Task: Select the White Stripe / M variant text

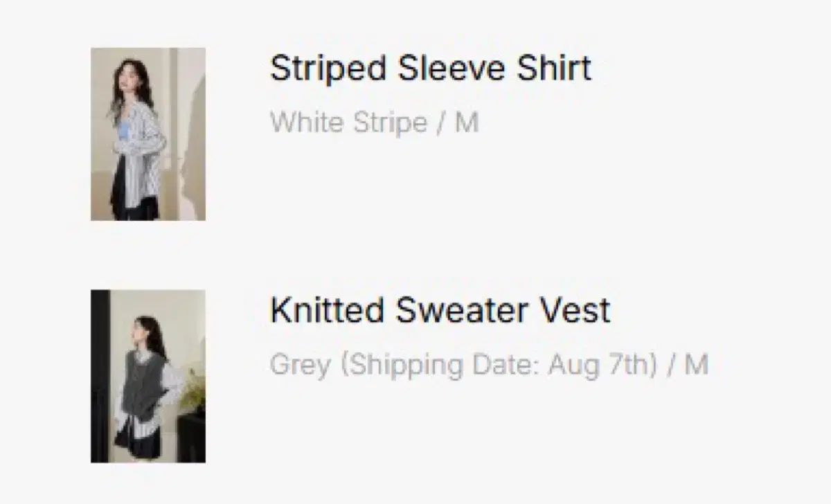Action: pos(375,123)
